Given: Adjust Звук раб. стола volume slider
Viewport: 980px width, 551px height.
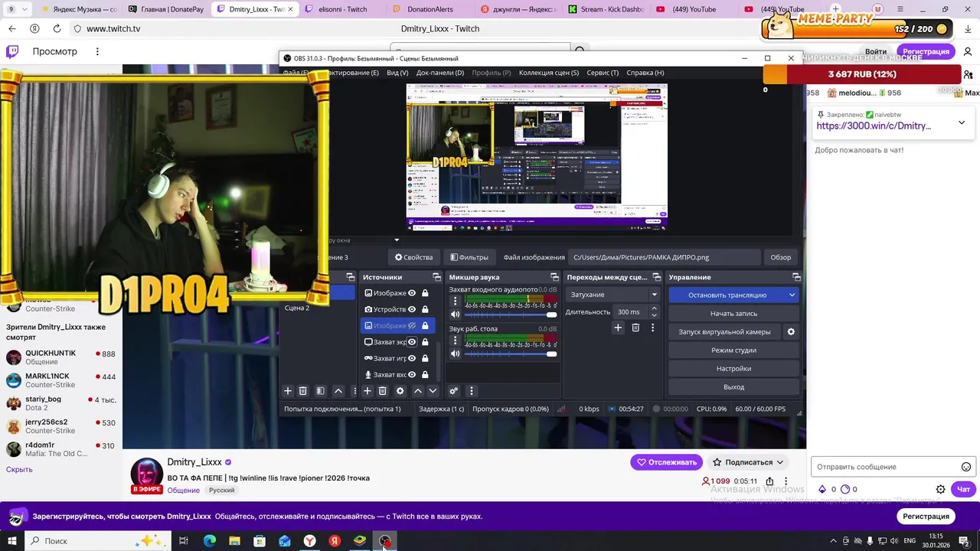Looking at the screenshot, I should tap(511, 354).
